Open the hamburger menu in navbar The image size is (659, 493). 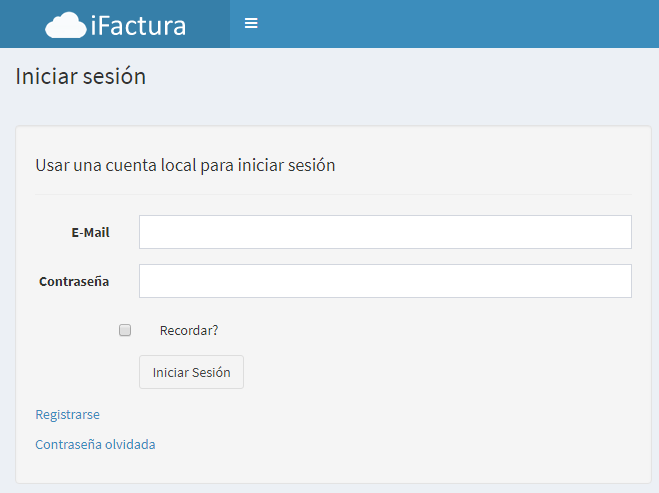click(251, 23)
